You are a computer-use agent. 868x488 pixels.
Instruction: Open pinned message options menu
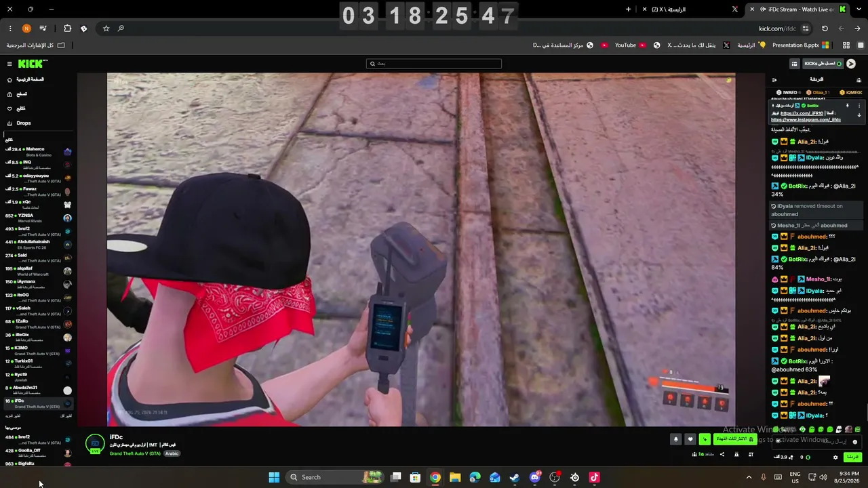pyautogui.click(x=859, y=106)
